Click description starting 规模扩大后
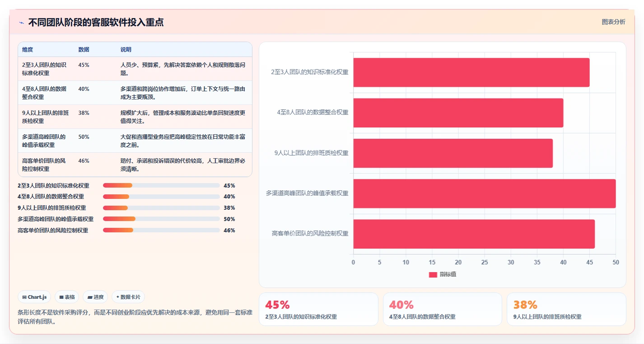Image resolution: width=644 pixels, height=344 pixels. point(183,117)
